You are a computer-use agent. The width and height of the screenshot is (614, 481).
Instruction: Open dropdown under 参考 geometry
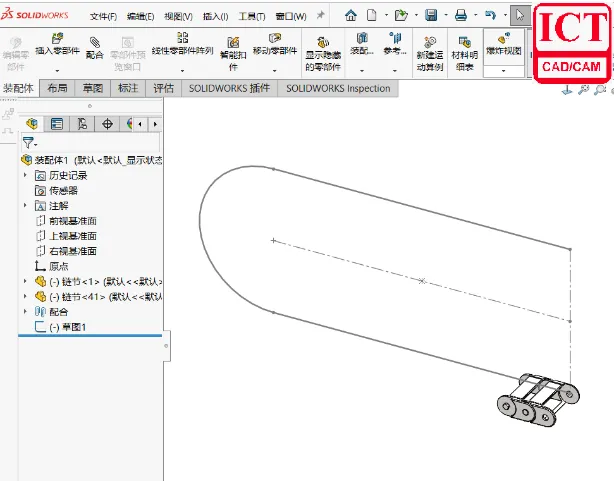click(395, 71)
